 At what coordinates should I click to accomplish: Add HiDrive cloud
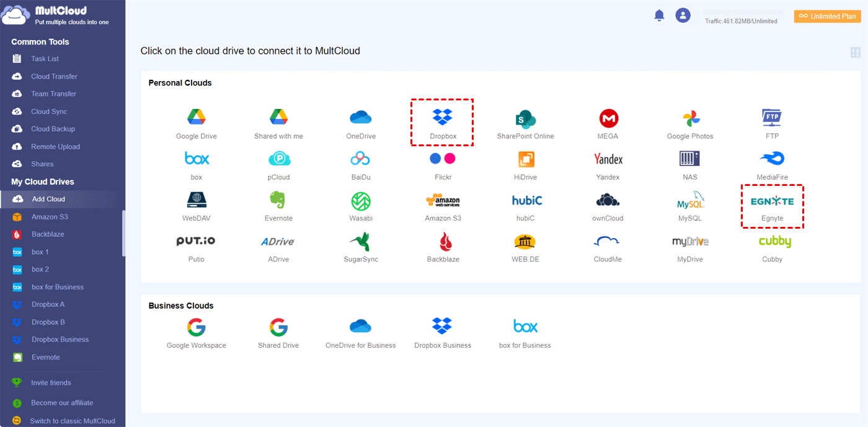tap(525, 165)
